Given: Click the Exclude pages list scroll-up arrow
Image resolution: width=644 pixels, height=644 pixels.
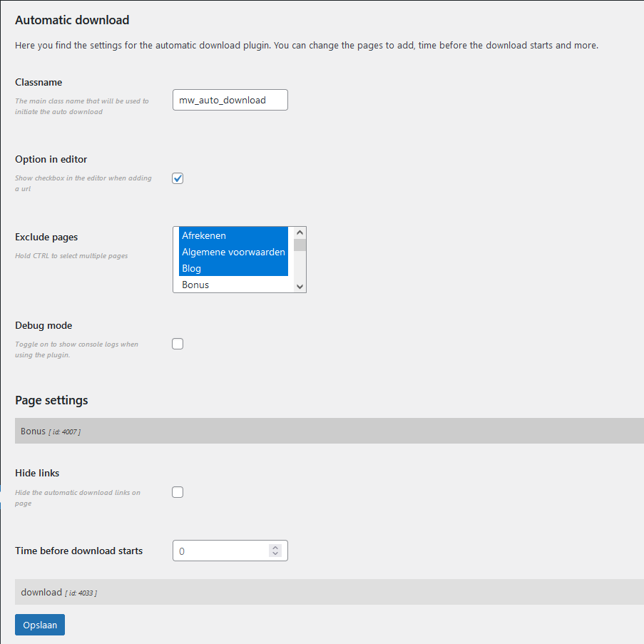Looking at the screenshot, I should (x=300, y=233).
